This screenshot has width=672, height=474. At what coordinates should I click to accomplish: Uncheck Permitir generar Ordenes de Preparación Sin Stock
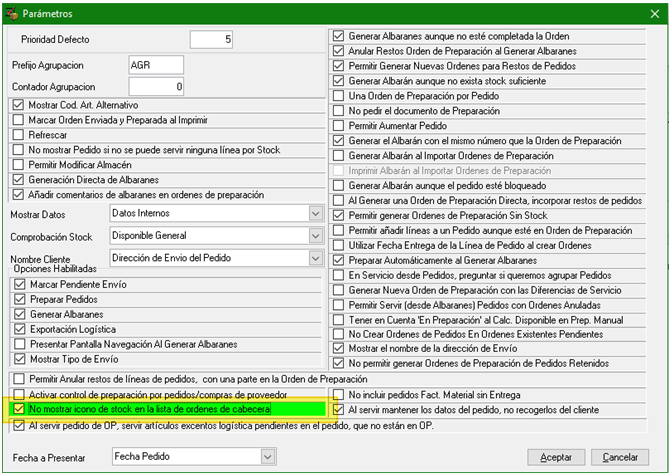pyautogui.click(x=339, y=216)
